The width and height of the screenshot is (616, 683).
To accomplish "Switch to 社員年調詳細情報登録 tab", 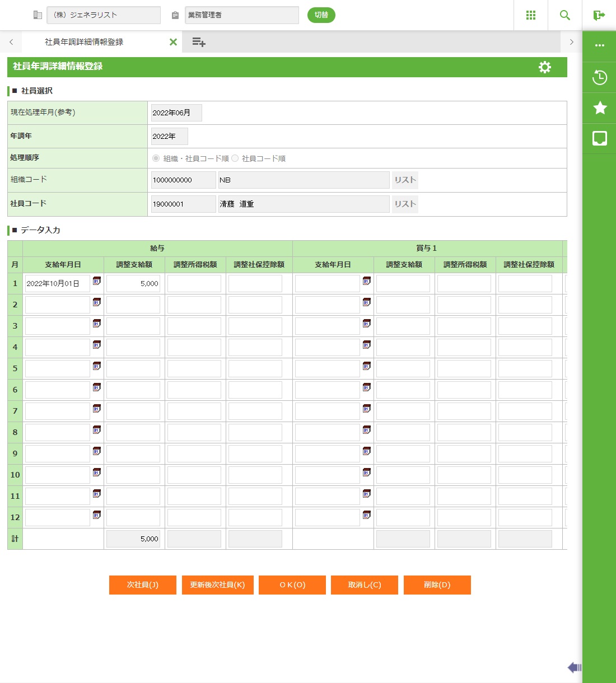I will tap(84, 42).
